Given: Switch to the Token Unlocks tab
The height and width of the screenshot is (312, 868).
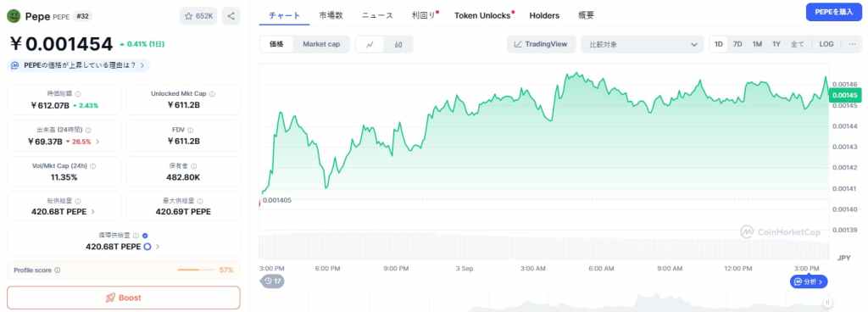Looking at the screenshot, I should coord(482,15).
